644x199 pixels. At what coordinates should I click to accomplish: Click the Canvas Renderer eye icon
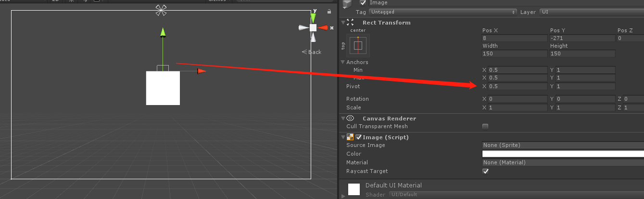[350, 118]
